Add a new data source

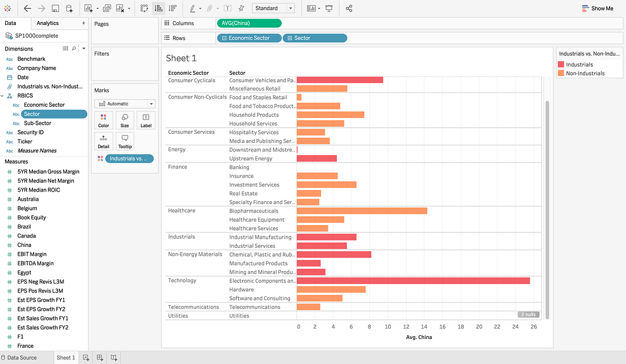(69, 8)
